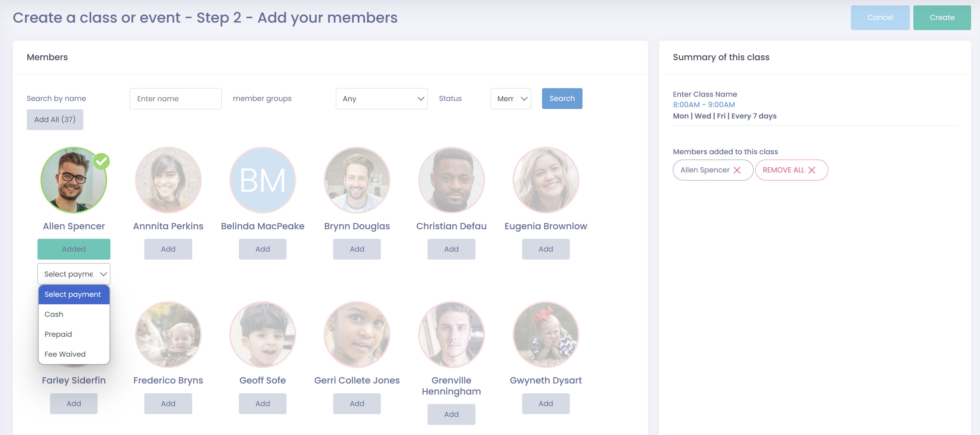980x435 pixels.
Task: Expand the Status dropdown
Action: [x=510, y=99]
